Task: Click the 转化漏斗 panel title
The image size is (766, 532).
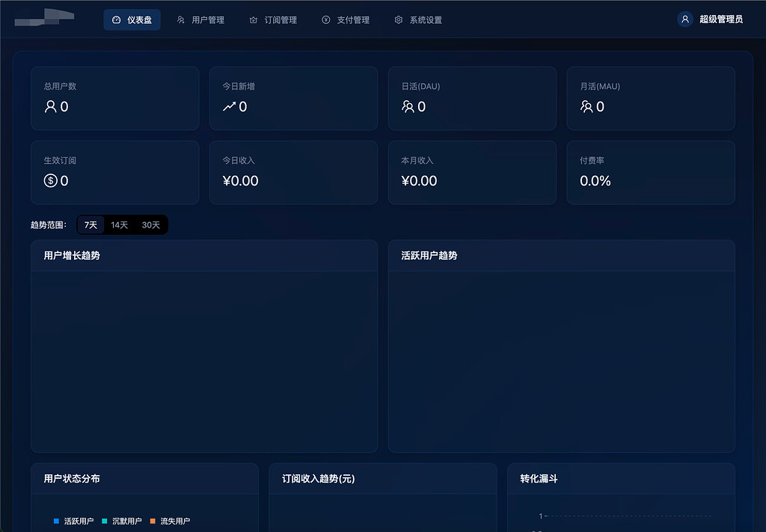Action: point(539,479)
